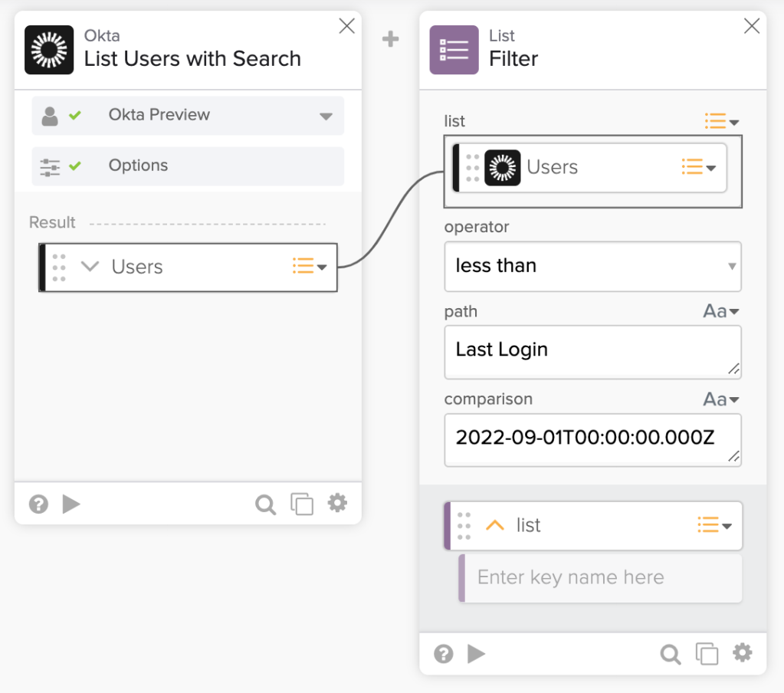Image resolution: width=784 pixels, height=693 pixels.
Task: Open the path field type dropdown
Action: pos(722,311)
